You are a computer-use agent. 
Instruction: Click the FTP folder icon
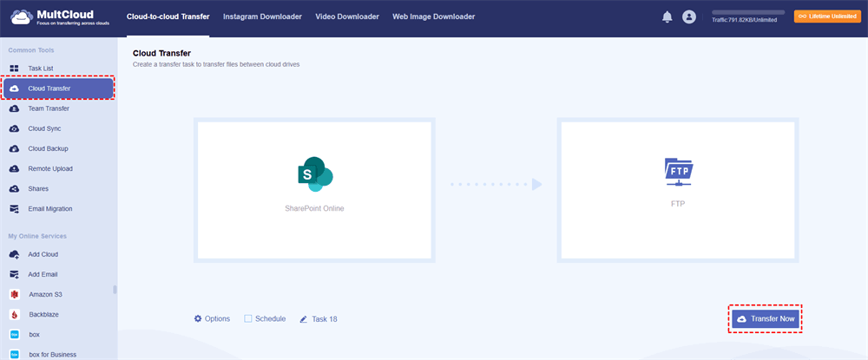pos(678,173)
